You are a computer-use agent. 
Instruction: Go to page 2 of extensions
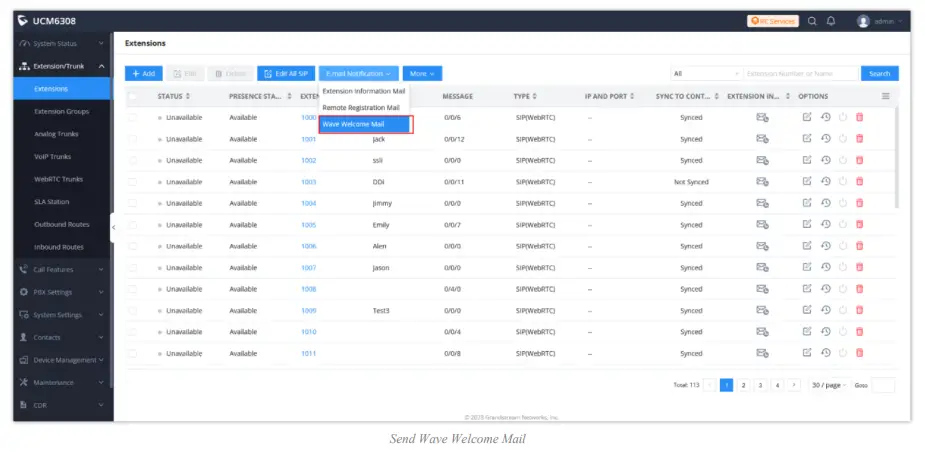coord(744,385)
